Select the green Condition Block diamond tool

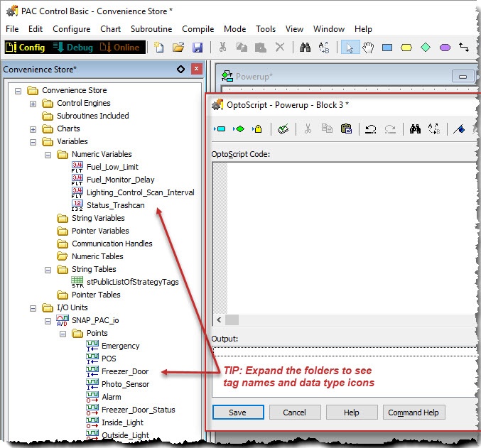(x=426, y=48)
